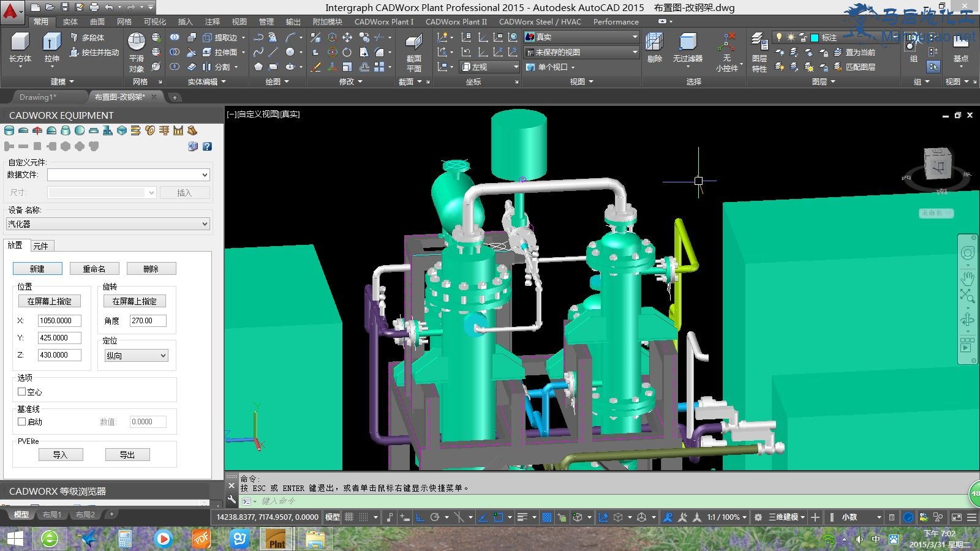This screenshot has width=980, height=551.
Task: Open the 图层特性 layer properties manager
Action: 759,52
